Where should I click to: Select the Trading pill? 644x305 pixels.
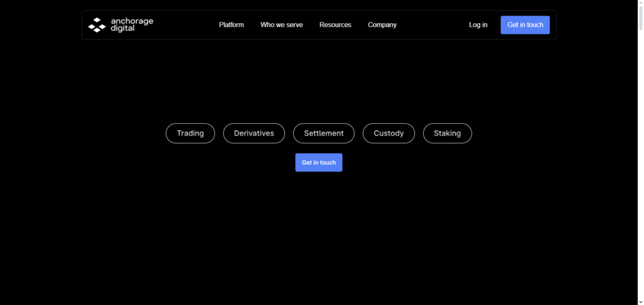pyautogui.click(x=190, y=133)
